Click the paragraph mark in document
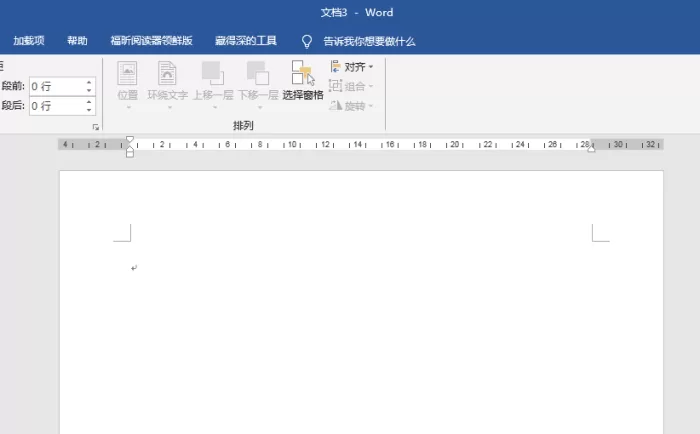The width and height of the screenshot is (700, 434). pos(134,268)
